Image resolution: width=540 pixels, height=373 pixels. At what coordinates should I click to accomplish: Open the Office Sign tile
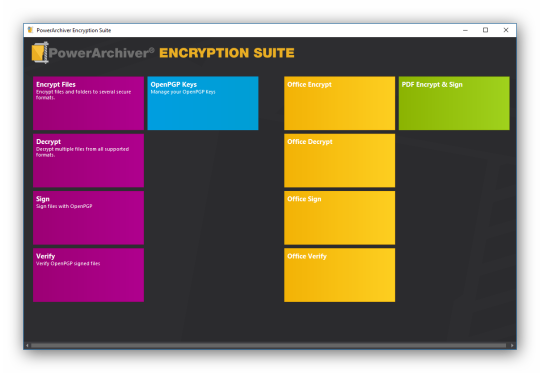click(340, 218)
